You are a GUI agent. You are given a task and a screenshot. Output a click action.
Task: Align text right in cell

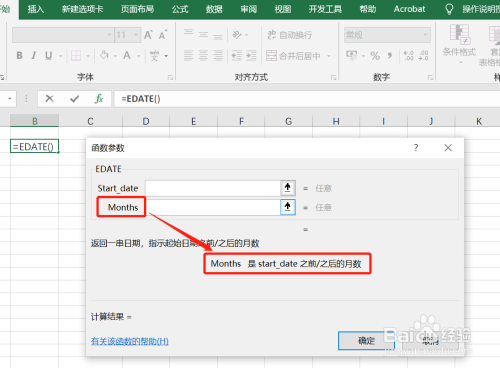click(218, 55)
